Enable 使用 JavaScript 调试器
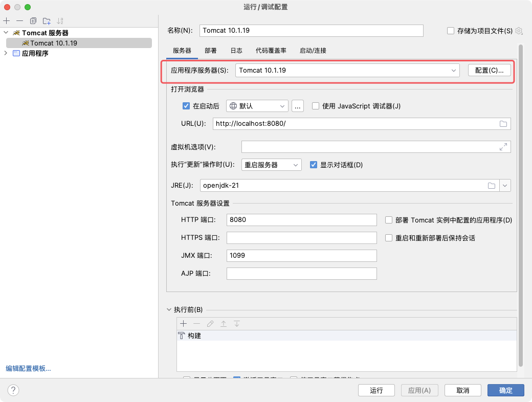This screenshot has width=532, height=402. pyautogui.click(x=316, y=106)
